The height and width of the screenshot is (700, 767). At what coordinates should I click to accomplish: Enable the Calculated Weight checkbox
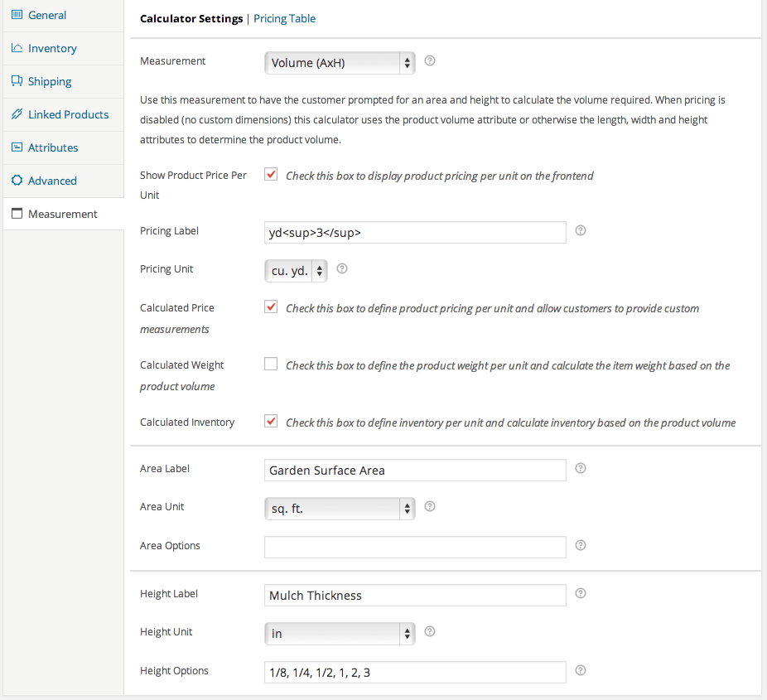(271, 364)
